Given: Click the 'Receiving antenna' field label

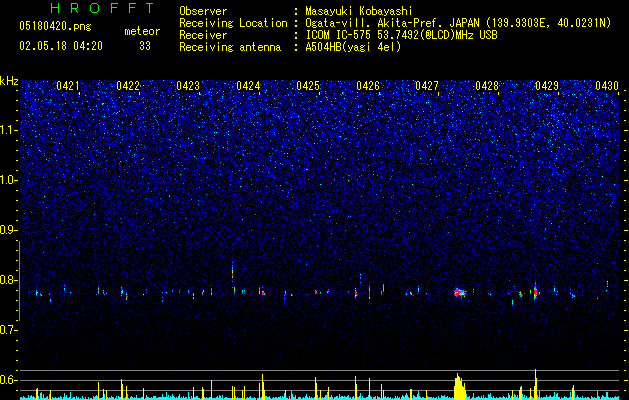Looking at the screenshot, I should [230, 47].
